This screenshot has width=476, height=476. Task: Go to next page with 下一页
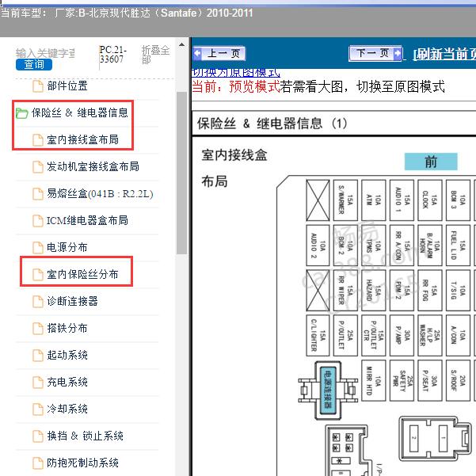[x=376, y=53]
